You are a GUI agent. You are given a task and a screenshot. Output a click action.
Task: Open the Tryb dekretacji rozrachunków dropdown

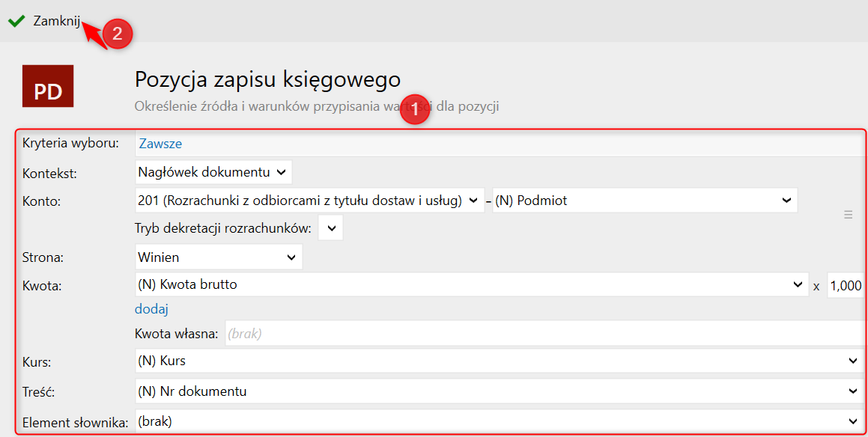click(x=331, y=227)
